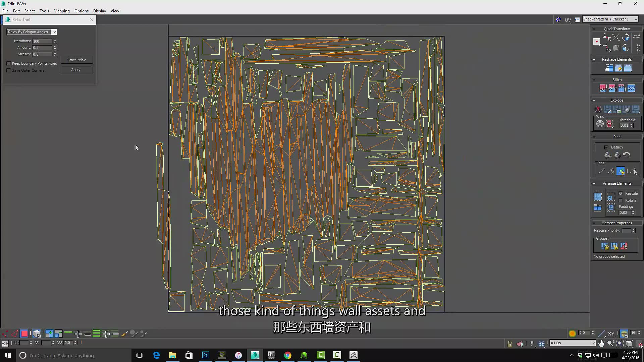This screenshot has height=362, width=644.
Task: Click the Pack Custom icon in Arrange Elements
Action: (598, 197)
